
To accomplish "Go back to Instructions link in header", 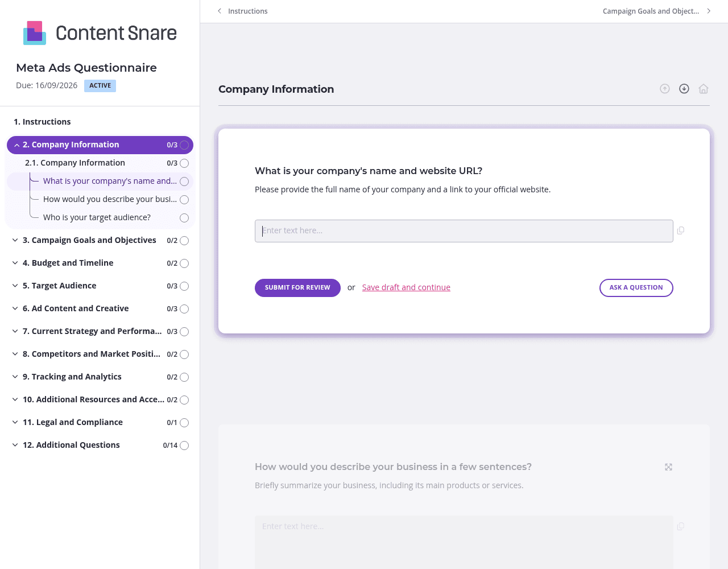I will [x=247, y=11].
